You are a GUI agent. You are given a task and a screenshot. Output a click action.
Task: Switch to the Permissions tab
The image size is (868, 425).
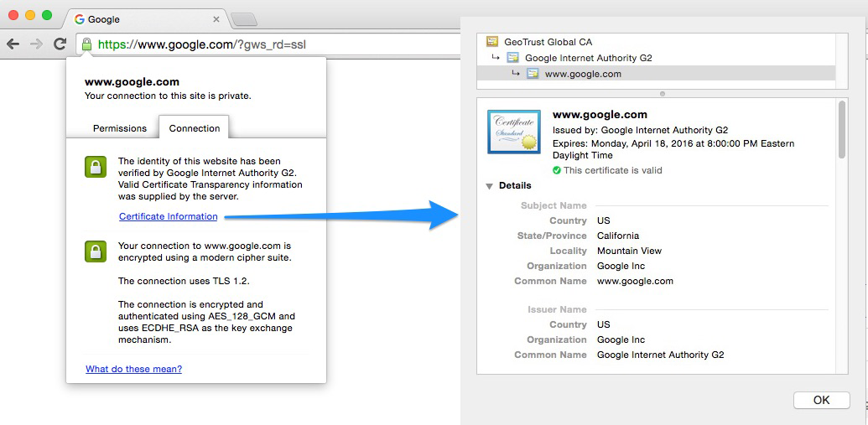tap(120, 128)
